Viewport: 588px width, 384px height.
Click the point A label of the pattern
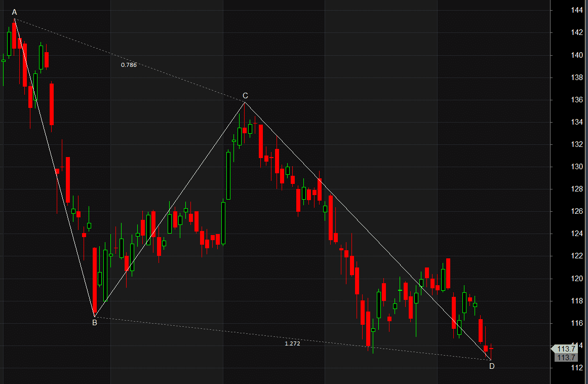(x=14, y=12)
